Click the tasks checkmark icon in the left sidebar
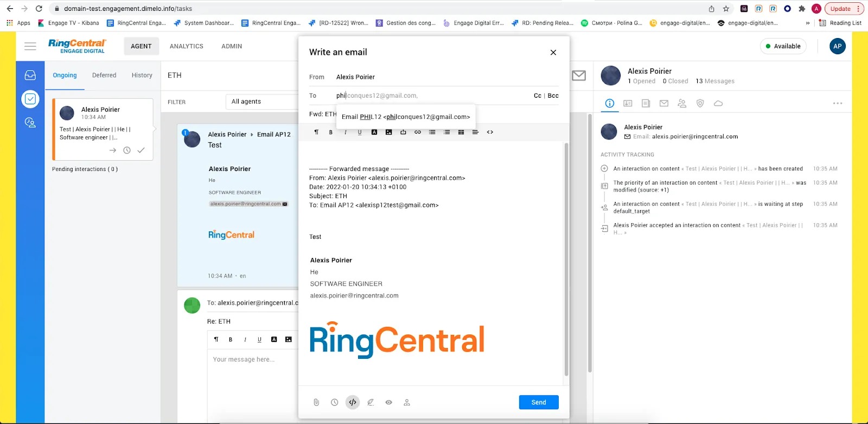The height and width of the screenshot is (424, 868). click(x=30, y=99)
